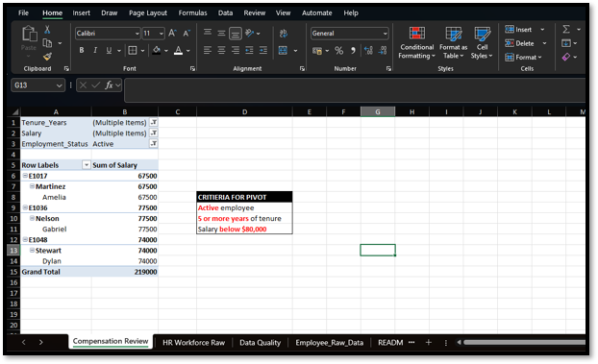The image size is (598, 364).
Task: Click the Accounting number format icon
Action: click(x=317, y=51)
